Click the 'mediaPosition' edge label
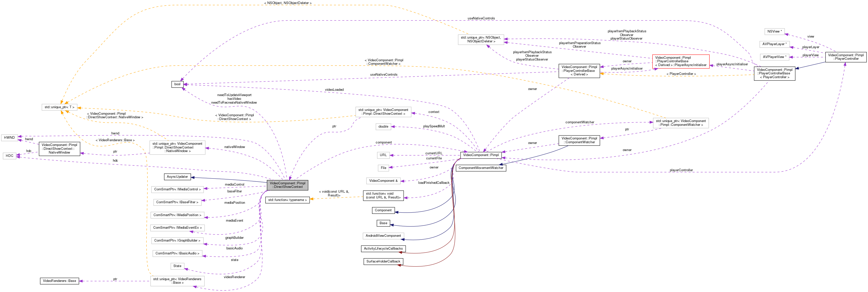The height and width of the screenshot is (292, 868). (x=234, y=203)
